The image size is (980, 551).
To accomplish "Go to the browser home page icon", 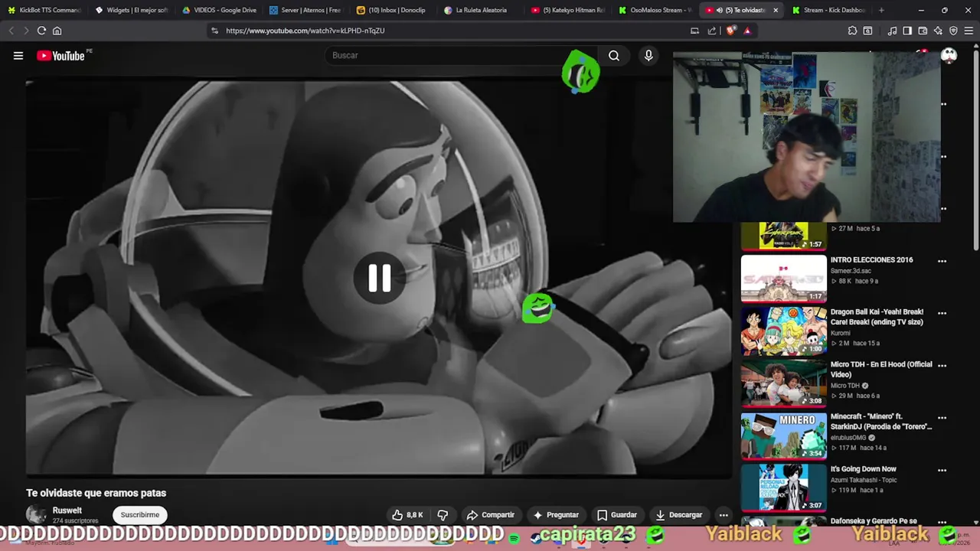I will (x=57, y=31).
